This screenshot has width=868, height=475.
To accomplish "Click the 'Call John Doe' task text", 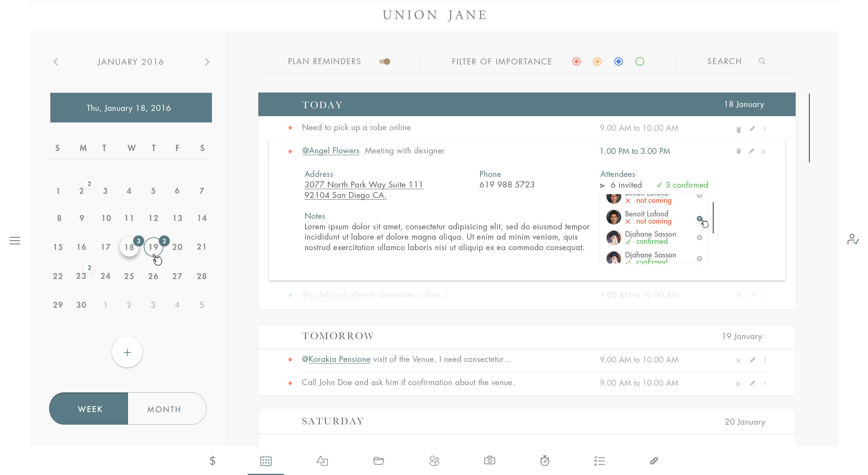I will click(408, 382).
